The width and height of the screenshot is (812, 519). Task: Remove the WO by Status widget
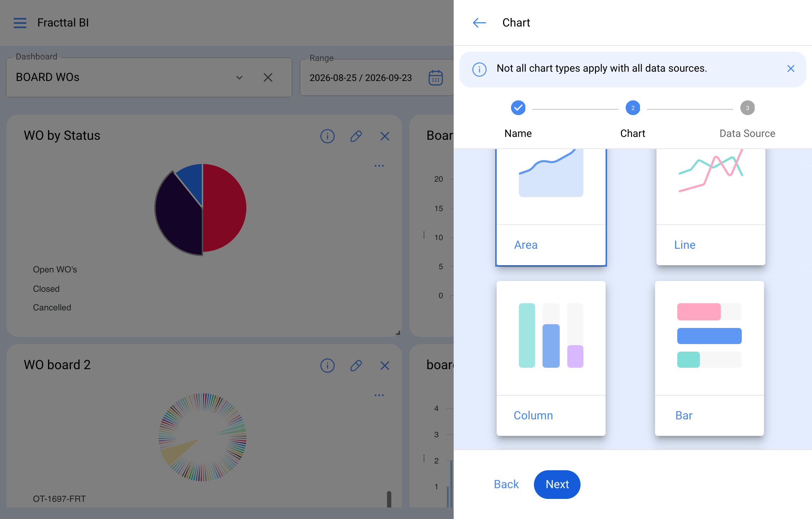(385, 136)
